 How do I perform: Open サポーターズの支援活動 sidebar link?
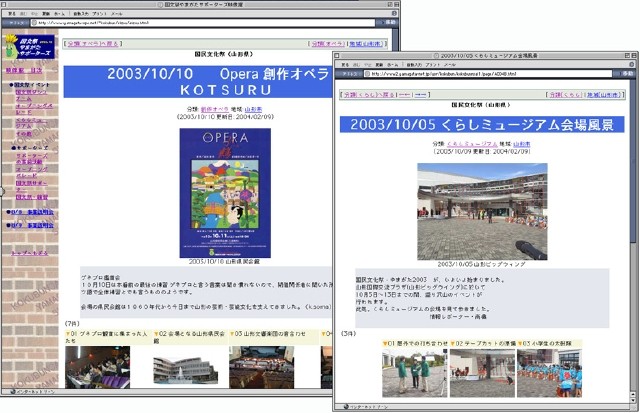(x=31, y=159)
